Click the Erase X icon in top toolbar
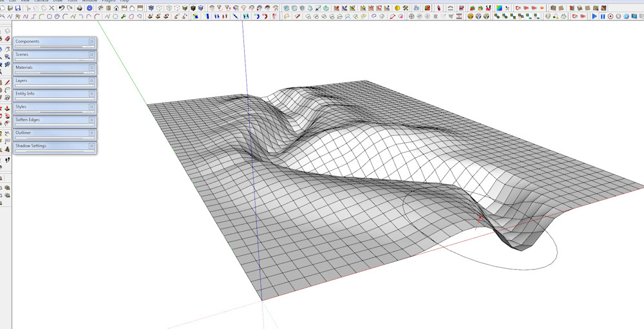The width and height of the screenshot is (644, 329). (52, 8)
